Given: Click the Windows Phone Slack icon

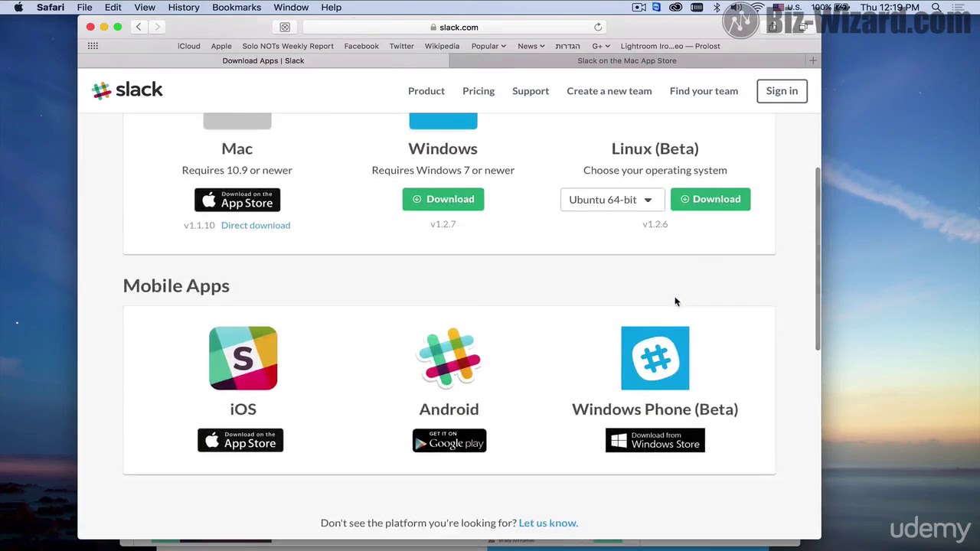Looking at the screenshot, I should (x=655, y=358).
